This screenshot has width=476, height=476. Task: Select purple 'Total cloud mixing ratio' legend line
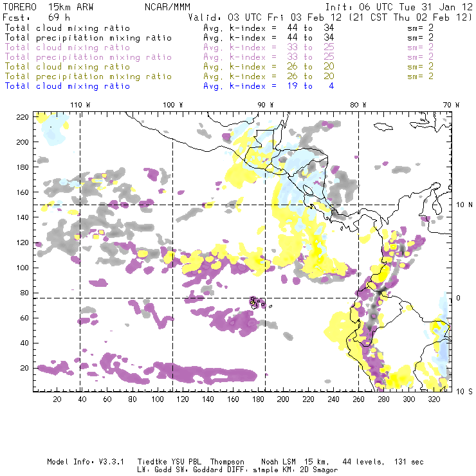pos(68,48)
